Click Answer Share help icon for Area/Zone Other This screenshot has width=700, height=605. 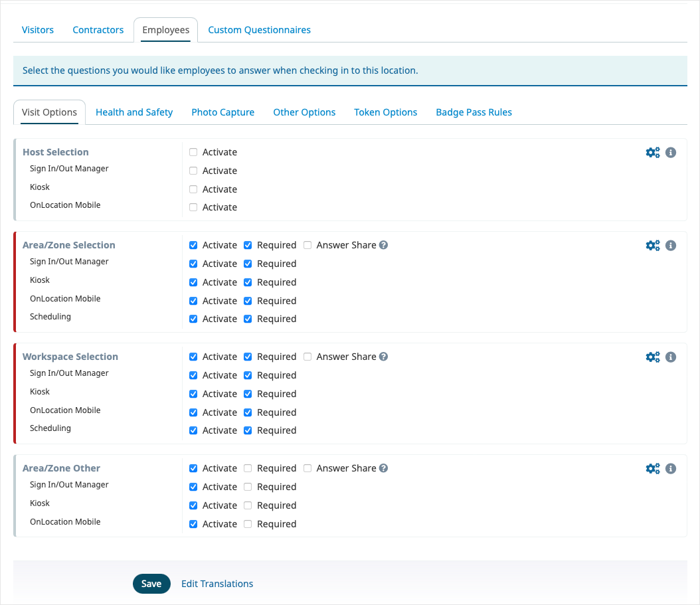383,468
